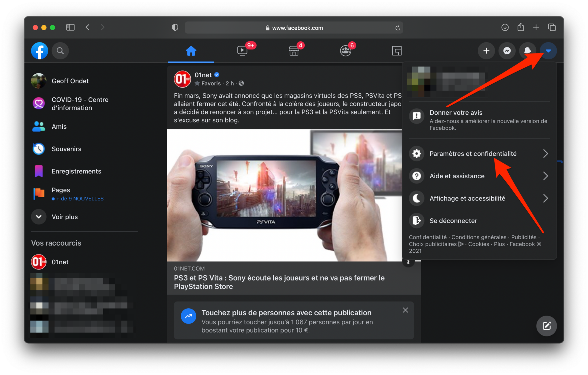Open Donner votre avis
Screen dimensions: 588x375
pyautogui.click(x=479, y=120)
